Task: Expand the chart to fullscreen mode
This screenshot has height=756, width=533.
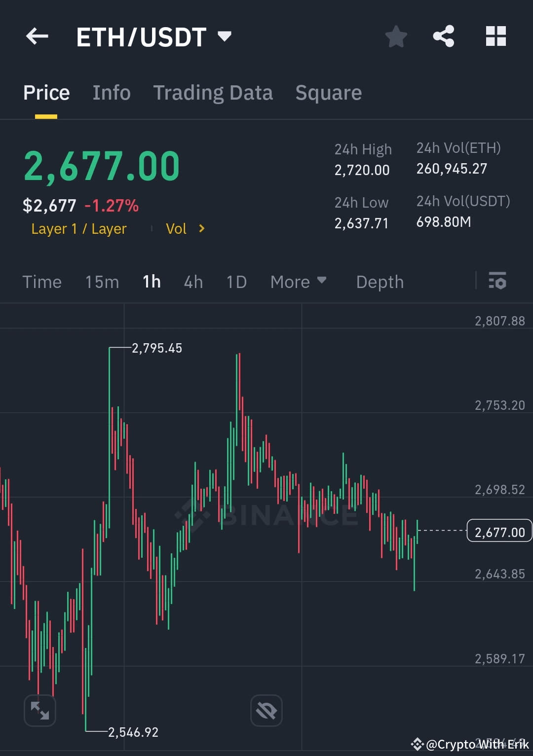Action: coord(39,710)
